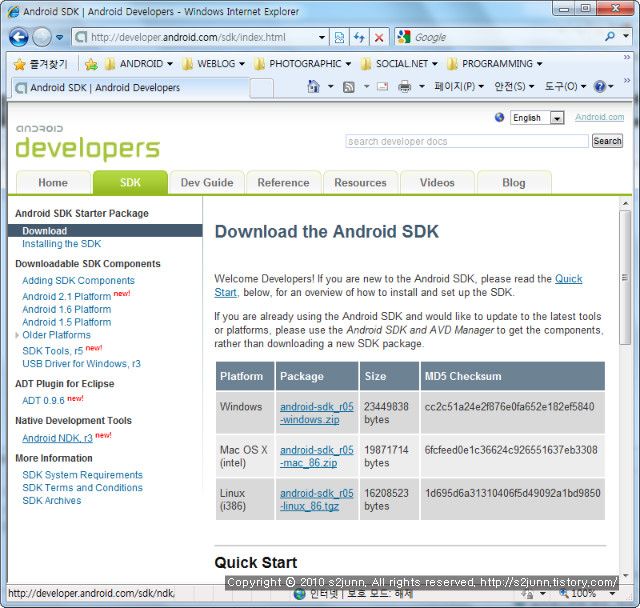640x608 pixels.
Task: Open Android 2.1 Platform link
Action: (x=67, y=297)
